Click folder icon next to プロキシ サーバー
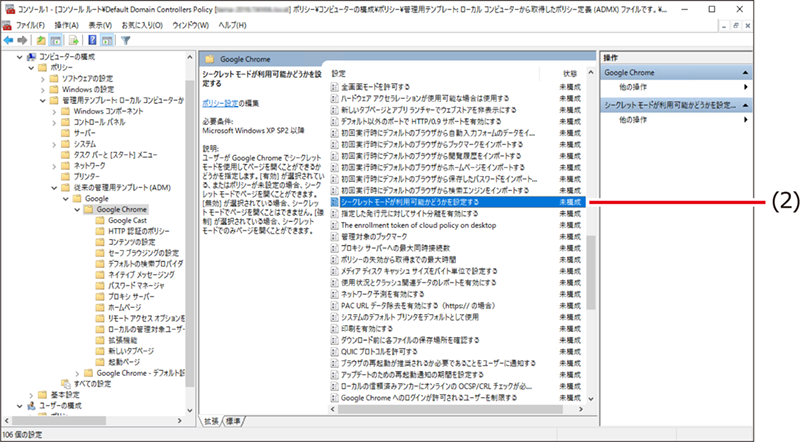The height and width of the screenshot is (442, 803). point(100,297)
